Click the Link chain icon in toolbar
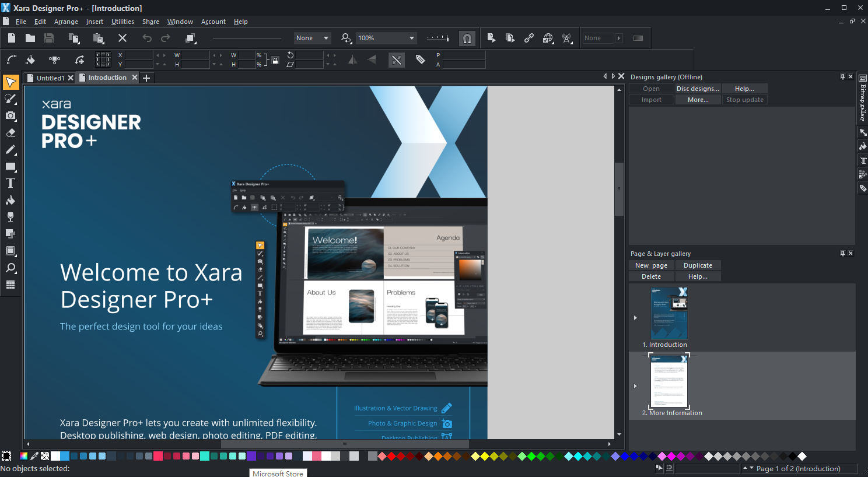This screenshot has height=477, width=868. pos(528,38)
